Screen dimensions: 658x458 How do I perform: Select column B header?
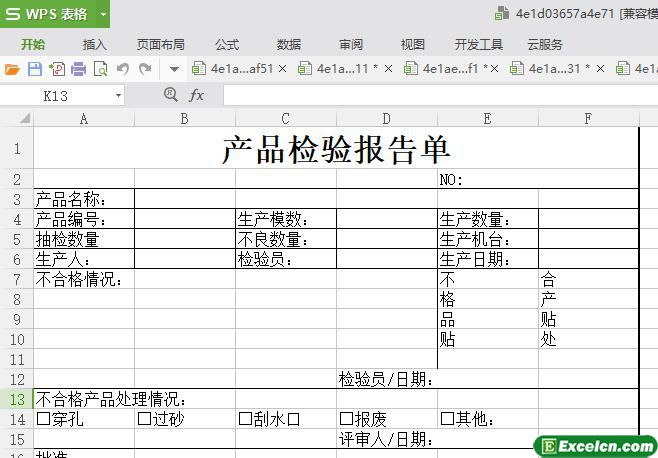click(x=185, y=119)
